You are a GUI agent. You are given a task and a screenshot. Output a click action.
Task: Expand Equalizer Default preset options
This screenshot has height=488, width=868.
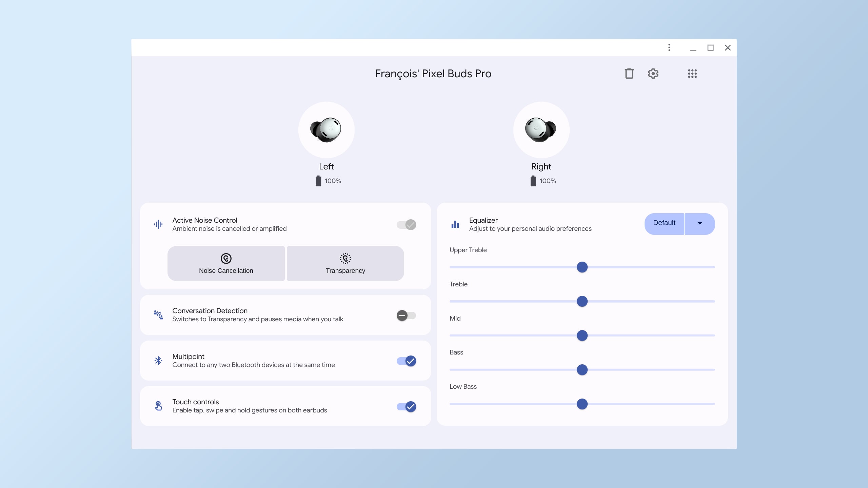click(699, 223)
